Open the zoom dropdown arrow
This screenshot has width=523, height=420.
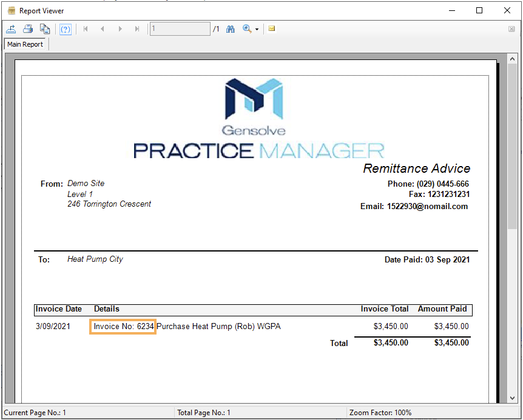257,29
